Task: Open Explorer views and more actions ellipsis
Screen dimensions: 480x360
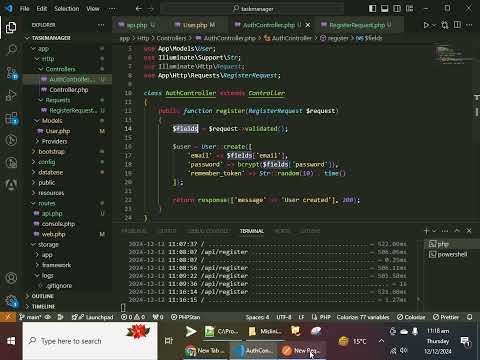Action: point(101,25)
